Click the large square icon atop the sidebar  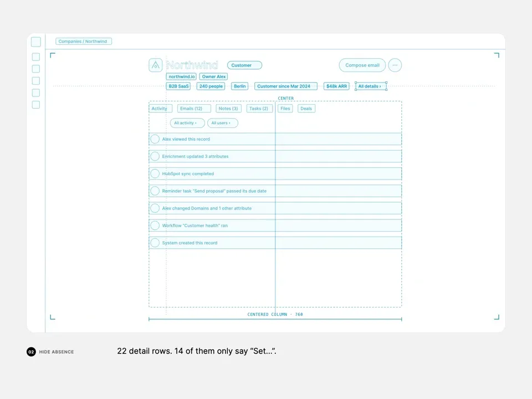[x=36, y=42]
